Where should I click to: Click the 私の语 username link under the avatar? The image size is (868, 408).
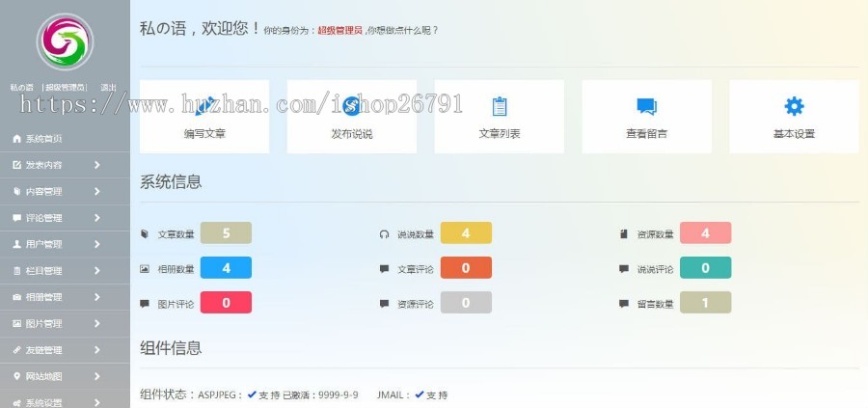(x=21, y=88)
